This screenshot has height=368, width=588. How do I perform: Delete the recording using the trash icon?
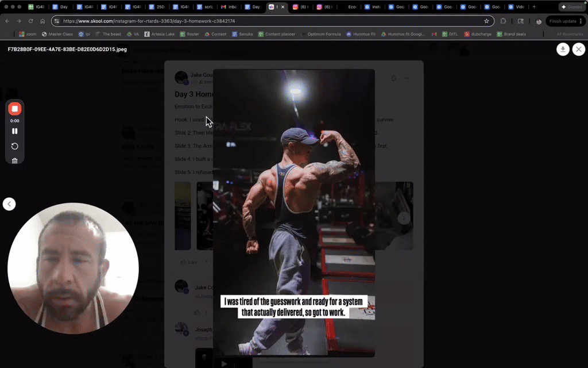(x=14, y=161)
